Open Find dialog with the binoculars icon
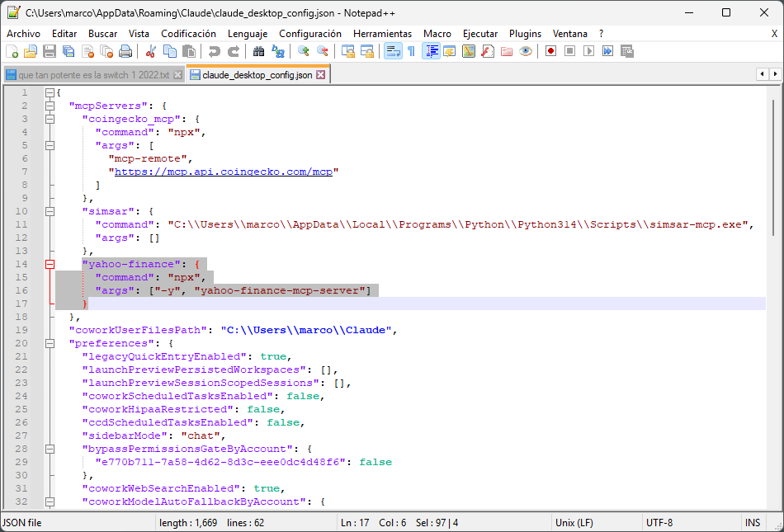Screen dimensions: 784x532 258,51
